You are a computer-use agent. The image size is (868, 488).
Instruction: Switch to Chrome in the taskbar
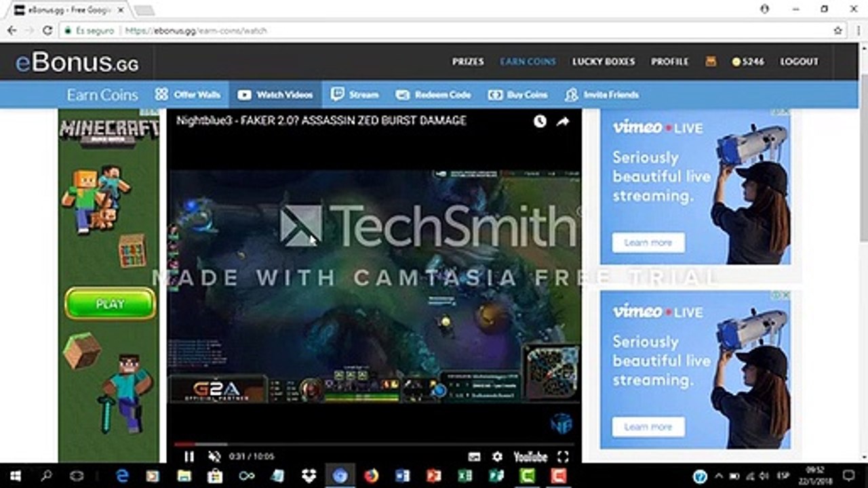pos(340,476)
